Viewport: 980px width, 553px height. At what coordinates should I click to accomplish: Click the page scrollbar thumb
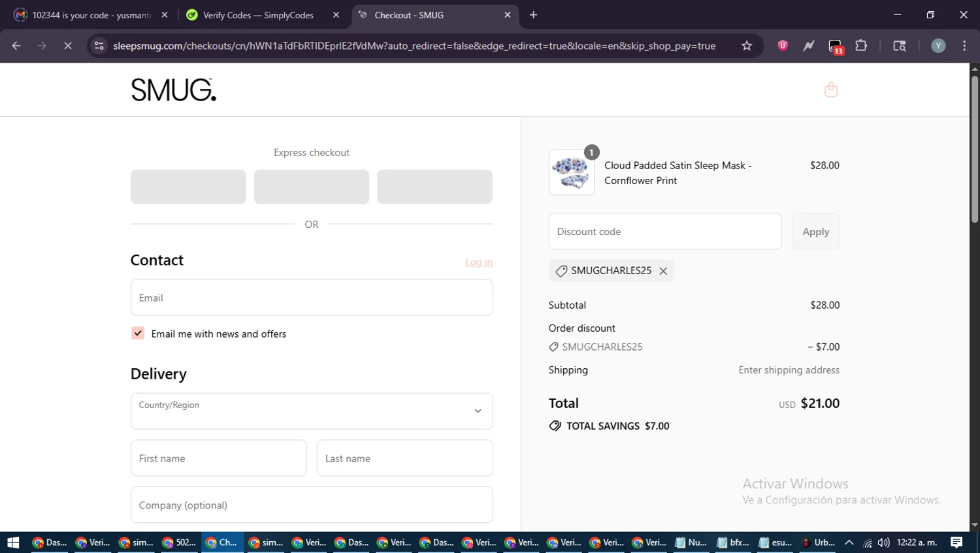click(x=975, y=150)
